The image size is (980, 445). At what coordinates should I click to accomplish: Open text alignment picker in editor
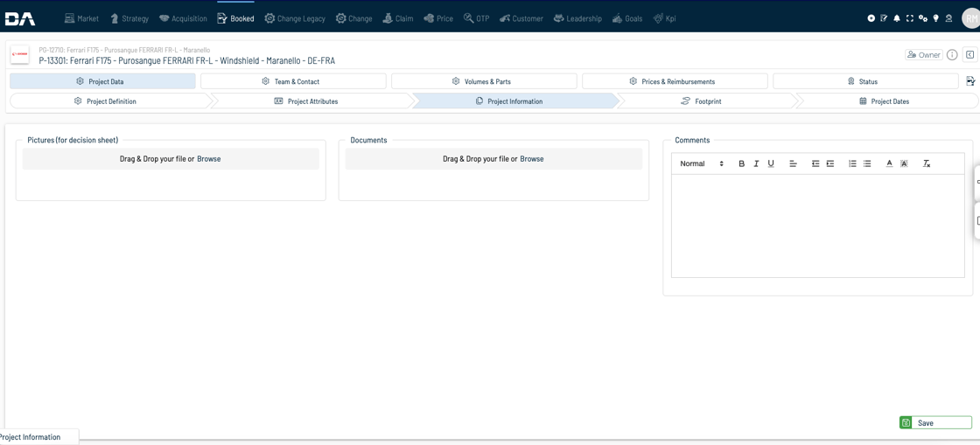pyautogui.click(x=793, y=163)
